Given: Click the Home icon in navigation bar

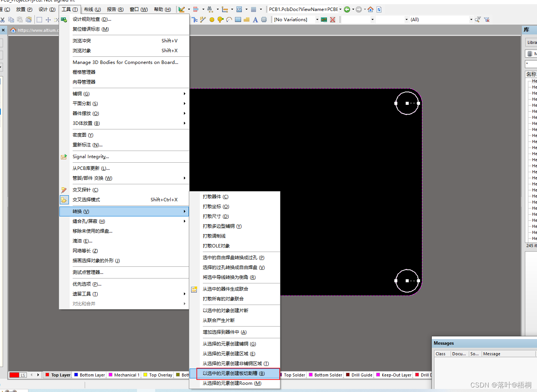Looking at the screenshot, I should (x=370, y=9).
